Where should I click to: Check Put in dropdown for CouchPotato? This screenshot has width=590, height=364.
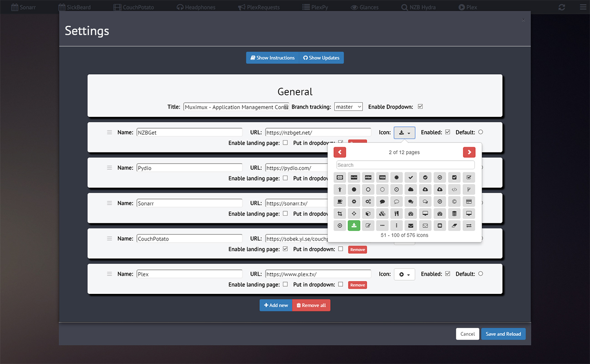tap(340, 249)
